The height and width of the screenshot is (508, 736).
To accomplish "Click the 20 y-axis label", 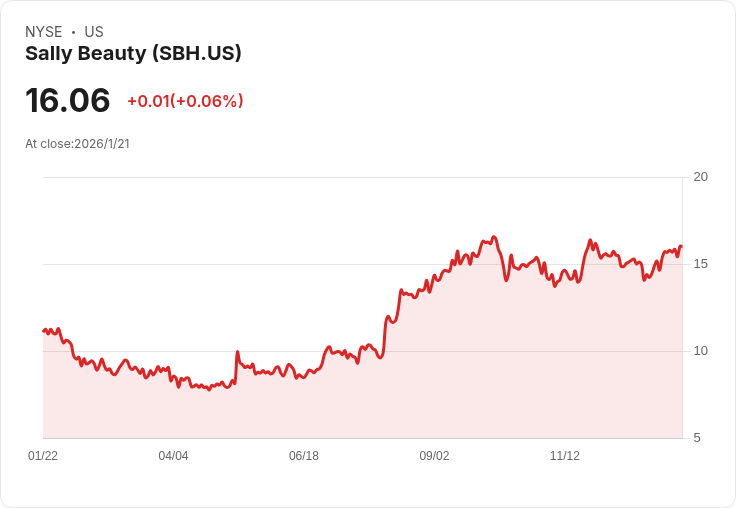I will [700, 177].
